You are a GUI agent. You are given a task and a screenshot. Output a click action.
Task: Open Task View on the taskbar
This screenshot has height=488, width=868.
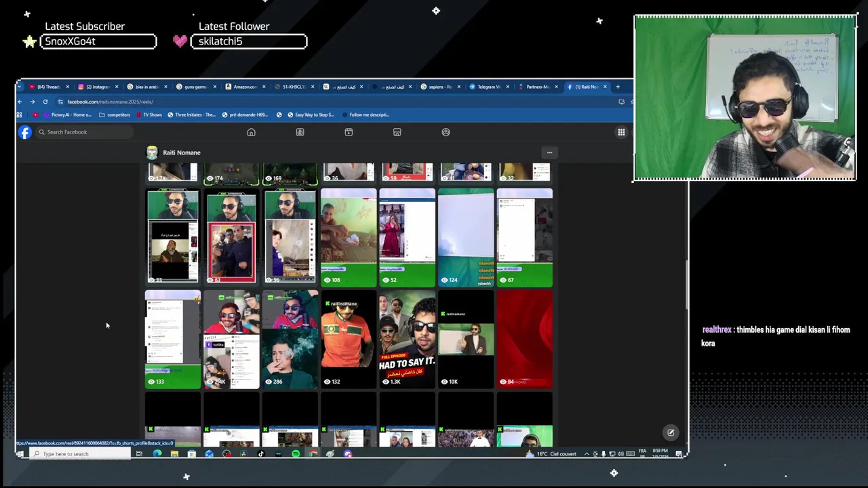(139, 454)
